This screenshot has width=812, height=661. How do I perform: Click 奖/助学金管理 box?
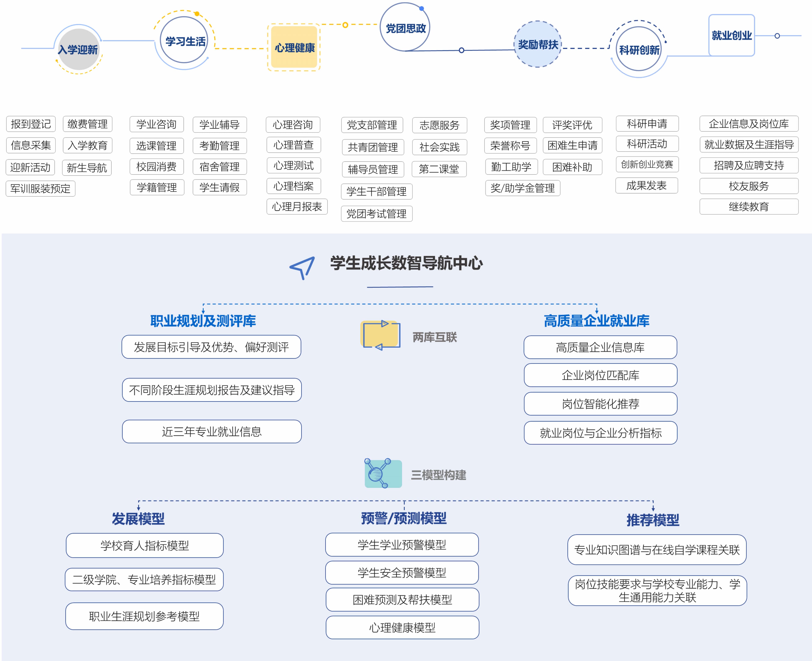click(523, 188)
